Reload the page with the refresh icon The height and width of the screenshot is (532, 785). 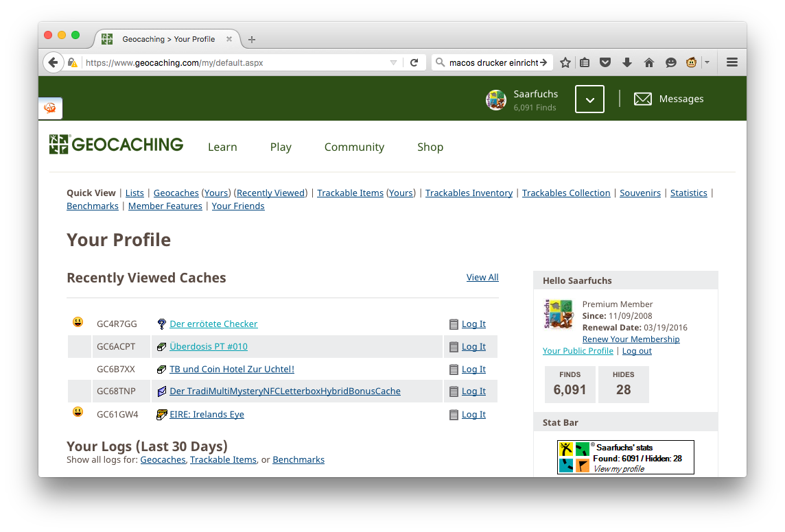[414, 62]
